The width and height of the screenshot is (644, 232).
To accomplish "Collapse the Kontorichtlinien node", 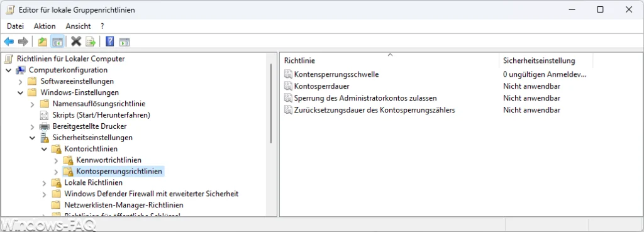I will (45, 148).
